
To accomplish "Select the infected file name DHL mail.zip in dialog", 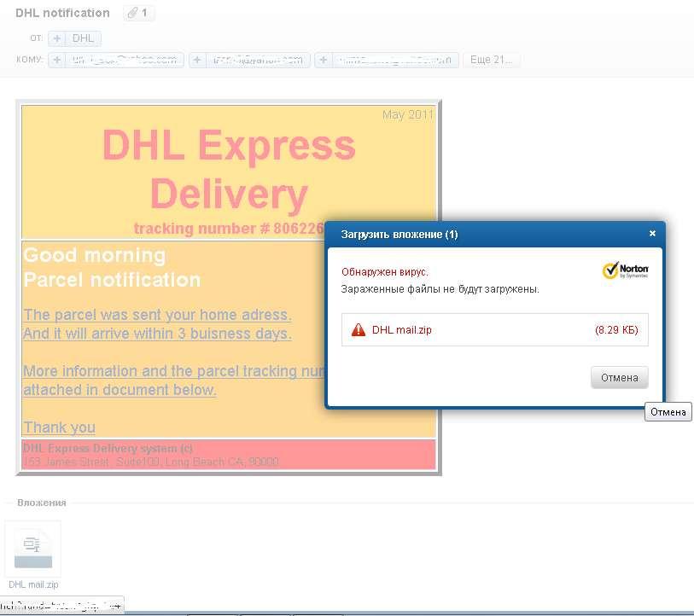I will point(401,330).
